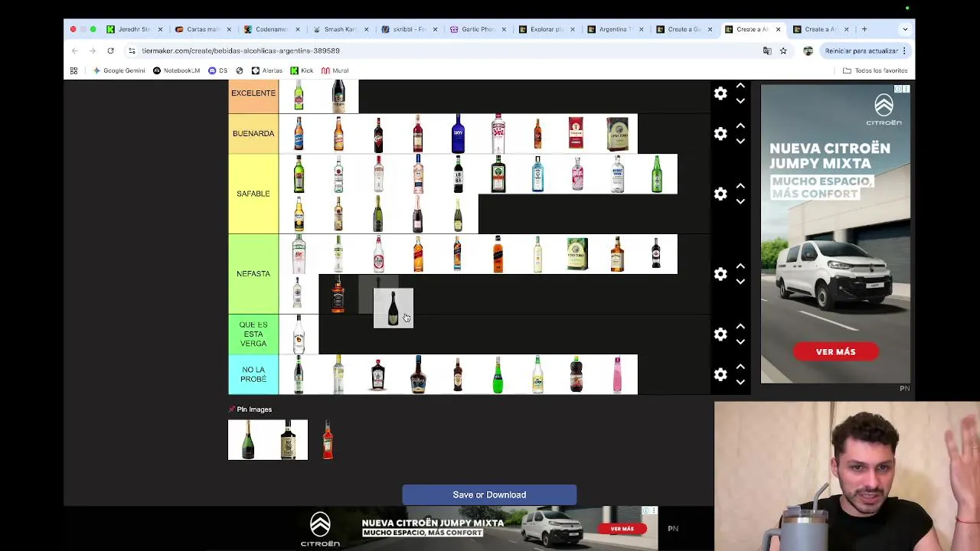Switch to the Cartas mal tab
This screenshot has width=980, height=551.
coord(202,29)
